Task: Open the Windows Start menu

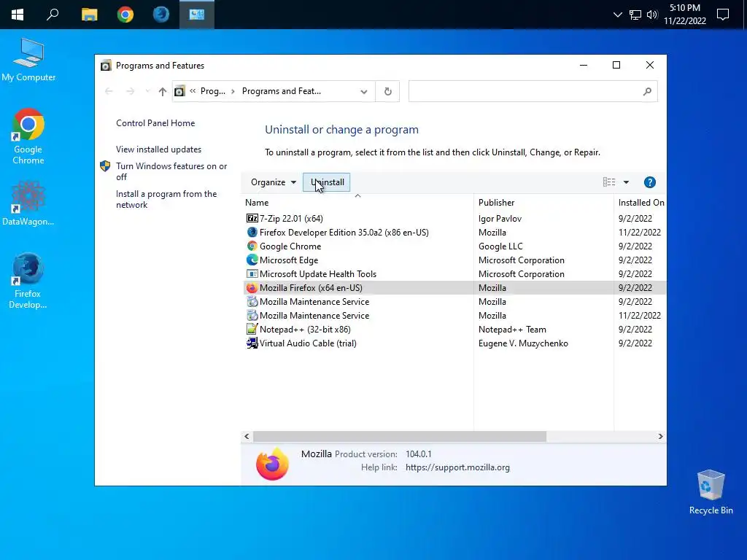Action: [18, 15]
